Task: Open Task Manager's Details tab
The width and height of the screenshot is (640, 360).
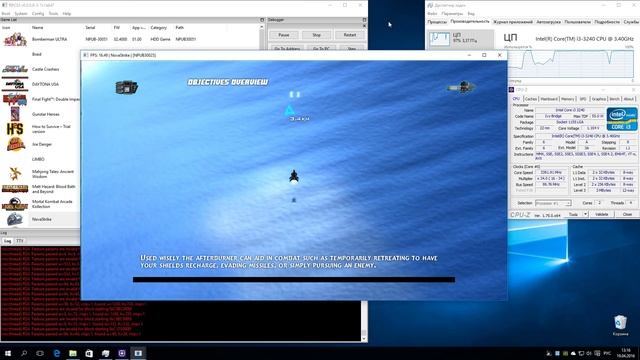Action: 607,22
